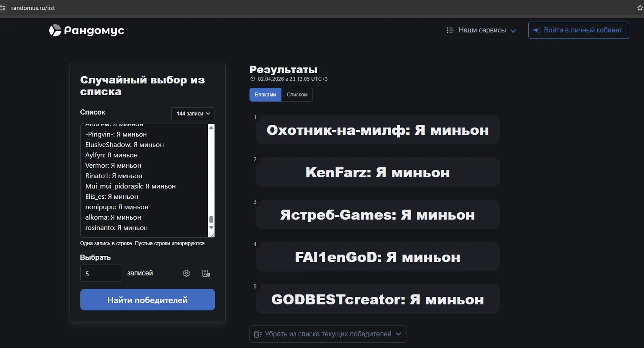Expand Убрать из списка текущих победителей
The height and width of the screenshot is (348, 644).
(x=328, y=334)
